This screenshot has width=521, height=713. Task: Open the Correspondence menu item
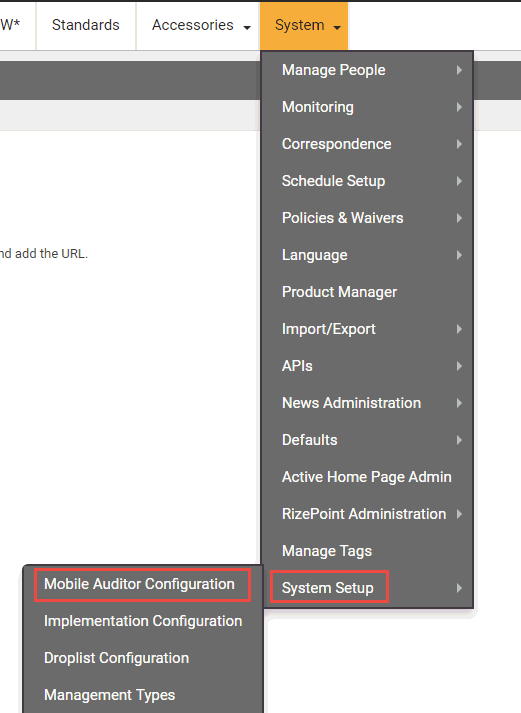point(368,144)
